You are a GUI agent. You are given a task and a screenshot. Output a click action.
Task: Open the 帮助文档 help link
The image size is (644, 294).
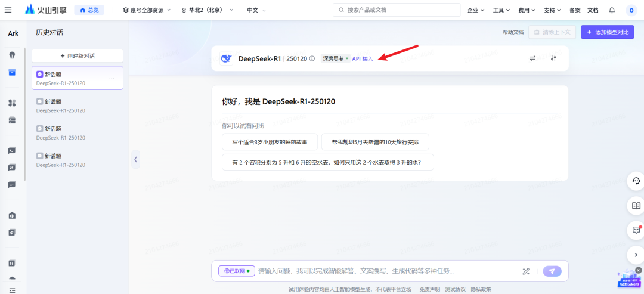(513, 32)
